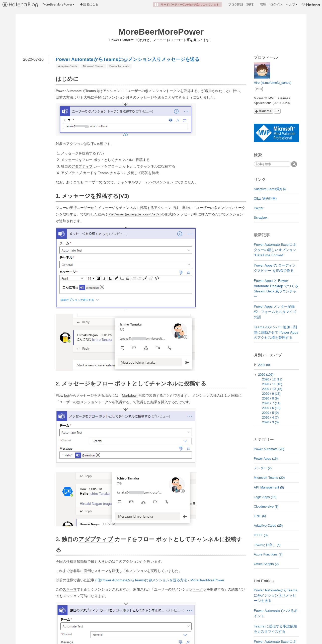Click ellipsis on メッセージを投稿する (V3) card

pos(190,234)
